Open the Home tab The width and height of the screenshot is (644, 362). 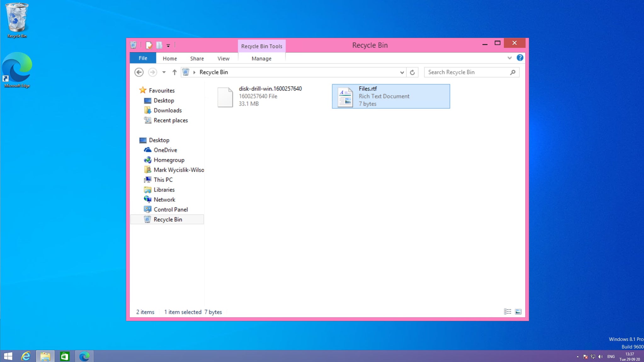tap(170, 58)
